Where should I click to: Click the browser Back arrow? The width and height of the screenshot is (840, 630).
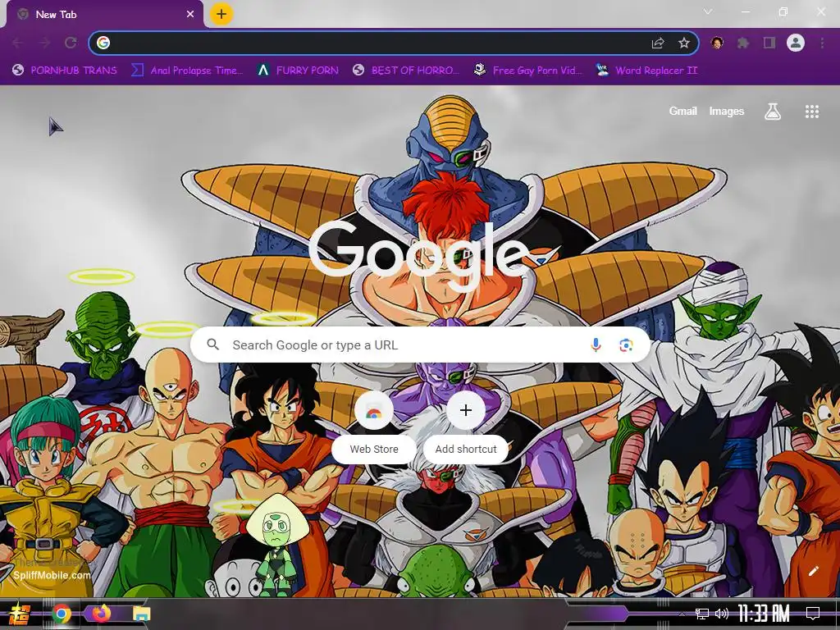coord(18,43)
